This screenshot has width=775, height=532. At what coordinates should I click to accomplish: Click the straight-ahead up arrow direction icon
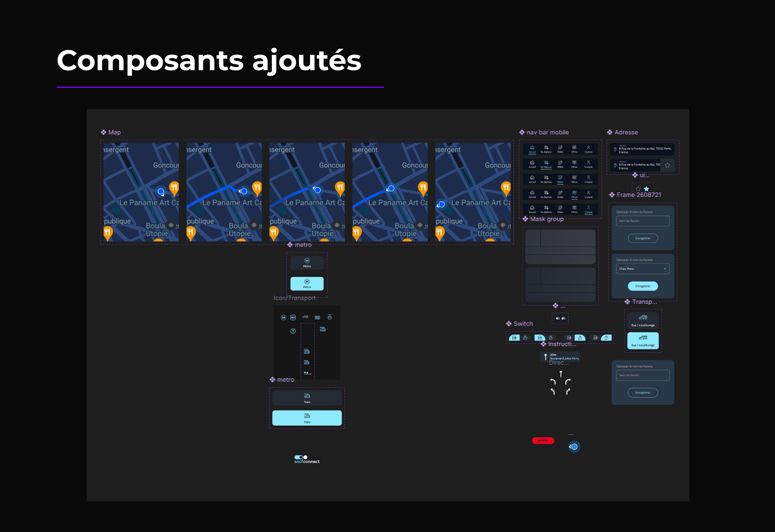[561, 374]
